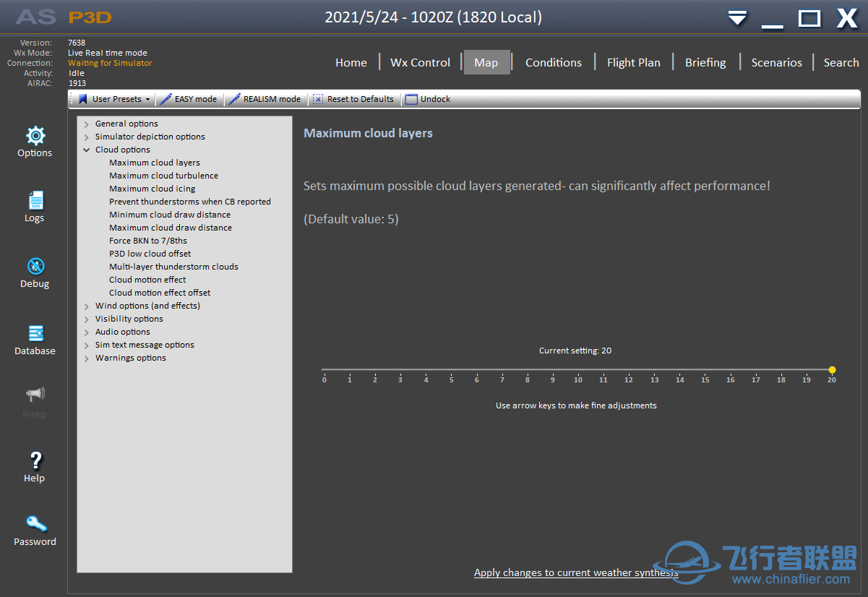Open the Options gear icon in sidebar
The width and height of the screenshot is (868, 597).
point(35,136)
